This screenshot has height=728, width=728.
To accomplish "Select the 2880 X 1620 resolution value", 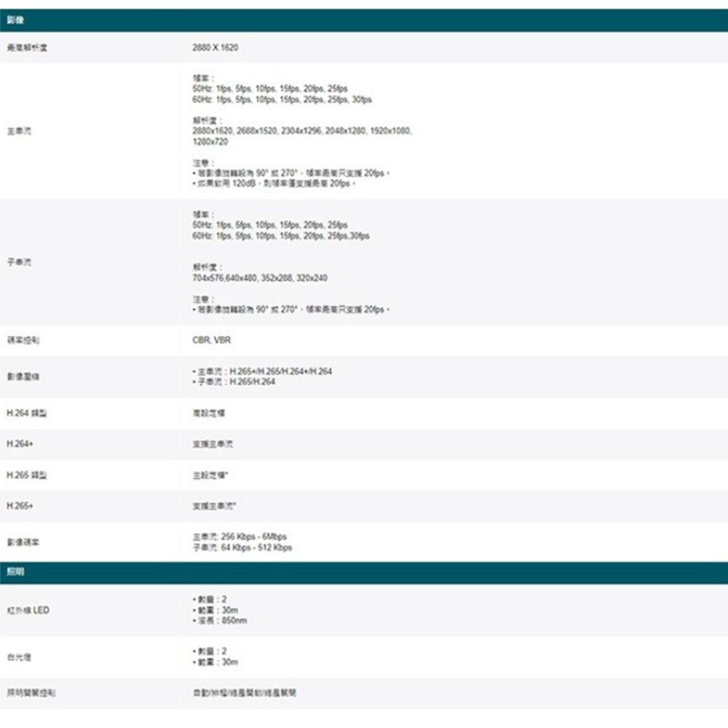I will [x=215, y=47].
